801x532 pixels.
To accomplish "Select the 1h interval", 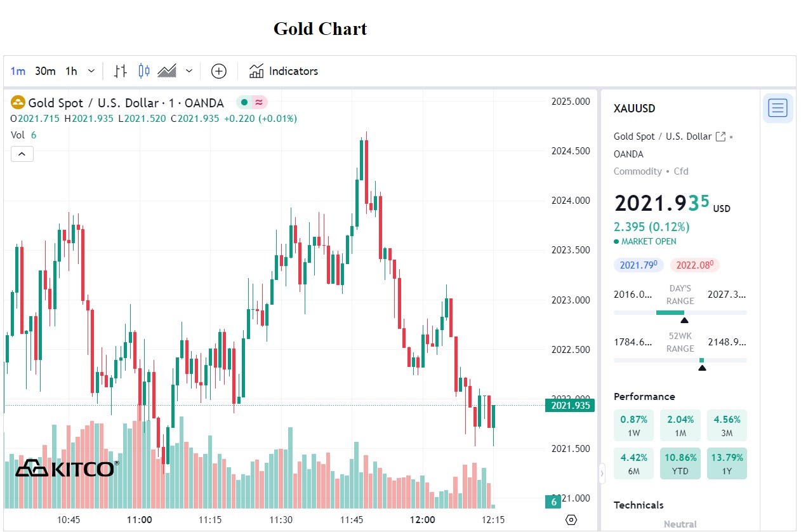I will click(71, 71).
